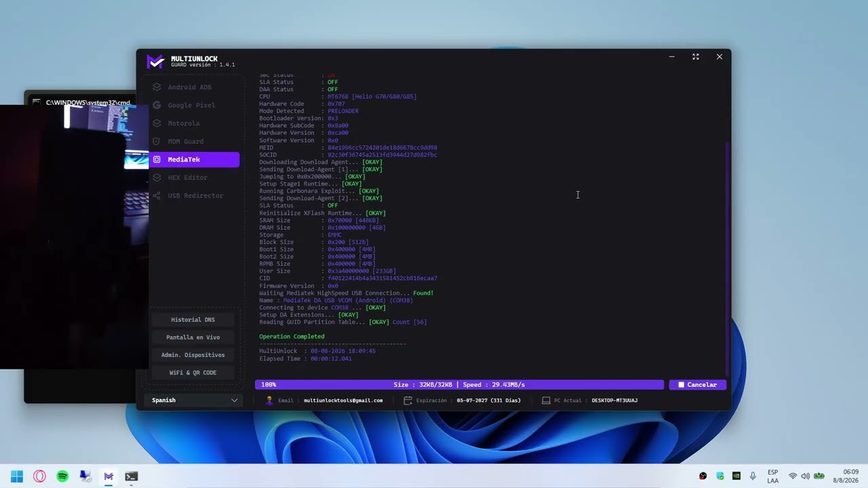Viewport: 868px width, 488px height.
Task: Click the Mode Detected PRELOADER value
Action: pos(343,111)
